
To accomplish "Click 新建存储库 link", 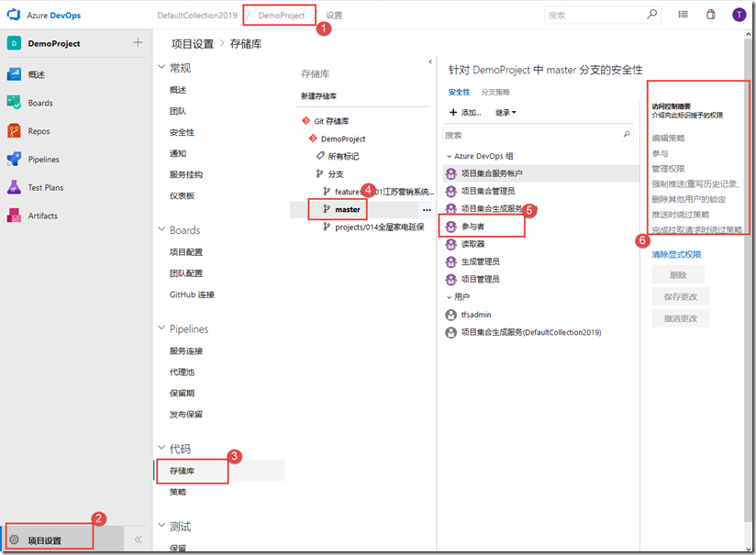I will pyautogui.click(x=318, y=96).
